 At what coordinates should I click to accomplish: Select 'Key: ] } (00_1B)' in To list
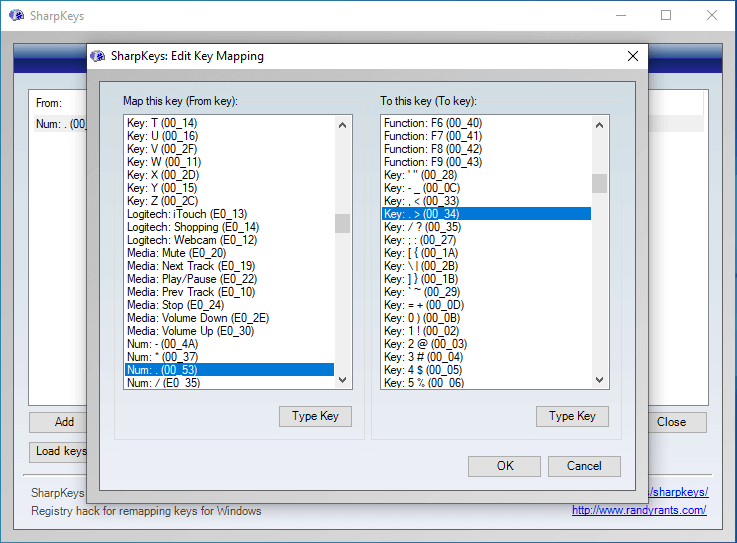(486, 279)
